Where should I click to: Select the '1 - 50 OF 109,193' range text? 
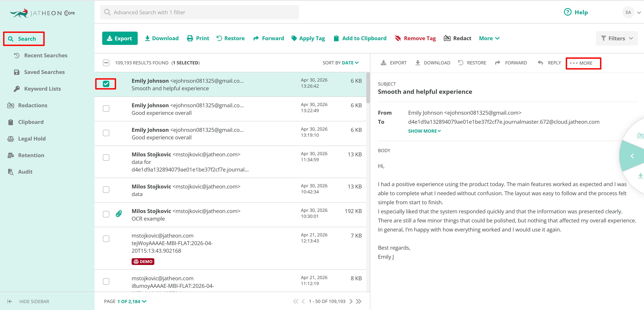tap(327, 301)
